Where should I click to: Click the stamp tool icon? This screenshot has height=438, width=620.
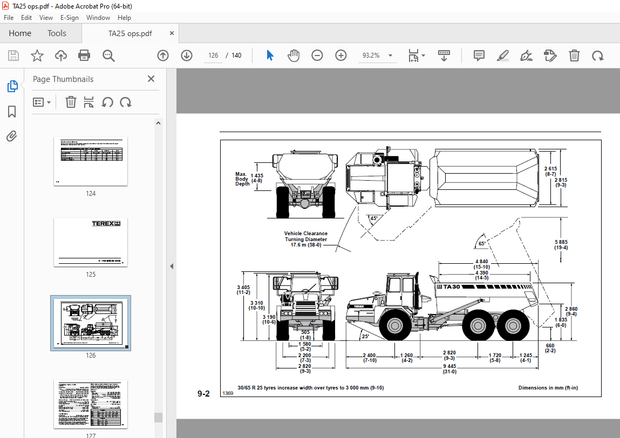pyautogui.click(x=550, y=56)
